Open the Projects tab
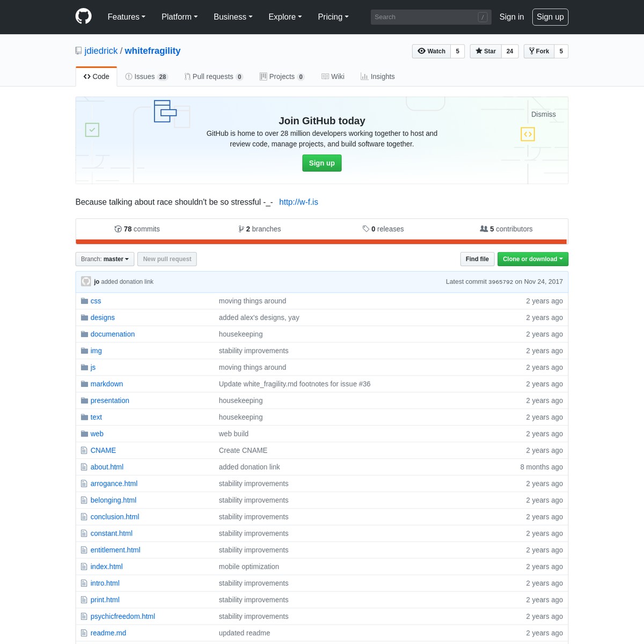Screen dimensions: 644x644 pyautogui.click(x=282, y=77)
